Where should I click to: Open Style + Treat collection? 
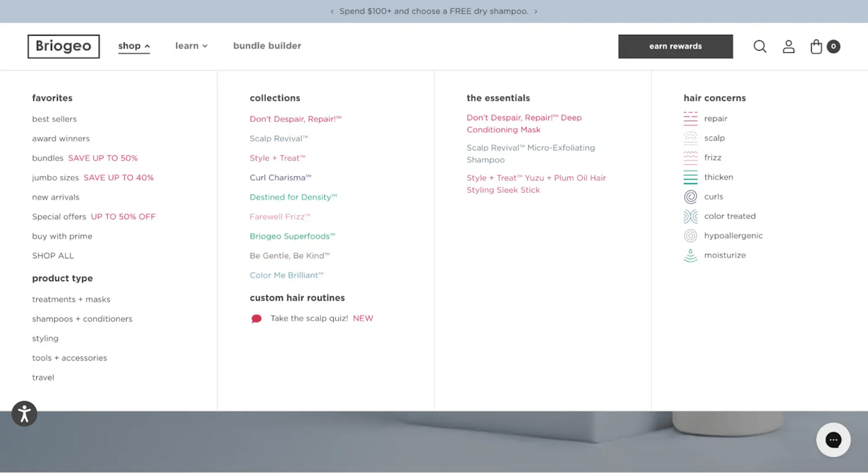click(x=278, y=158)
